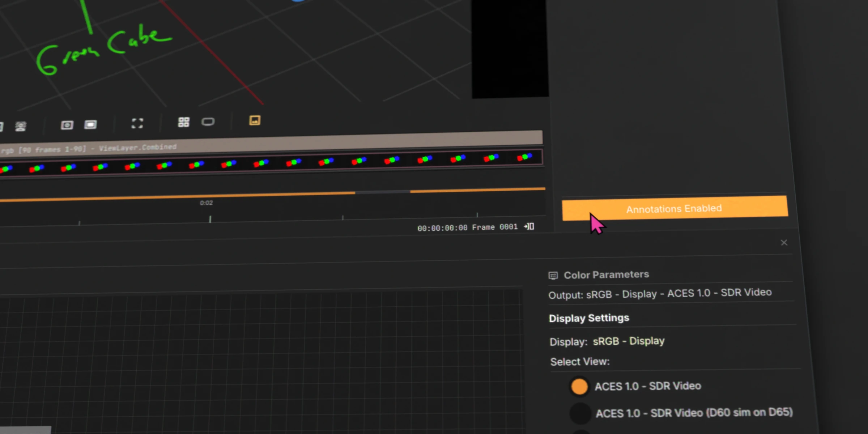Expand the Display Settings section
The width and height of the screenshot is (868, 434).
pos(589,318)
